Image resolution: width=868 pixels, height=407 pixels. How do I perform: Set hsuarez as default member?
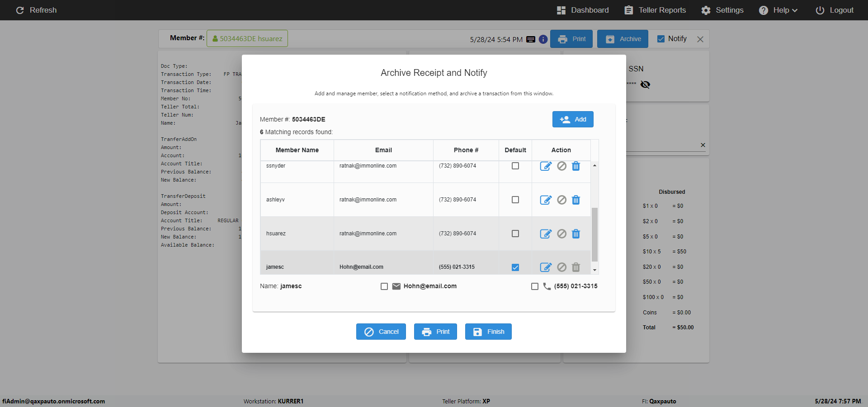(515, 234)
